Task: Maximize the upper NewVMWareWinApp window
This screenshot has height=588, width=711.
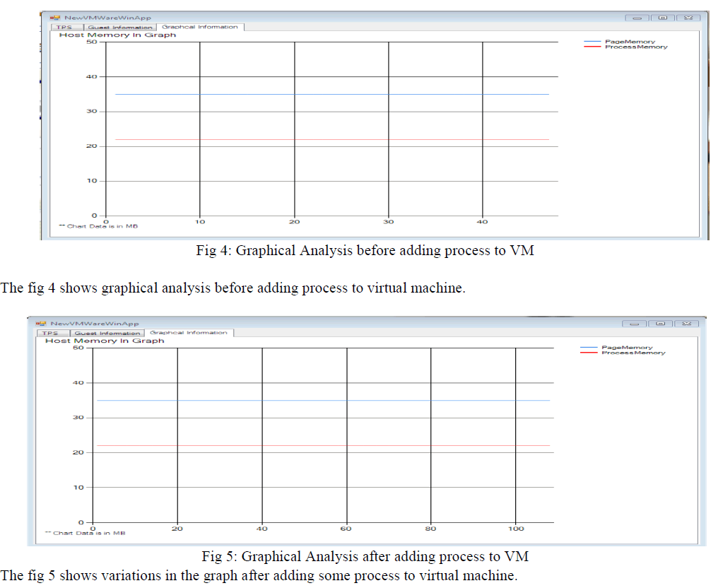Action: 662,18
